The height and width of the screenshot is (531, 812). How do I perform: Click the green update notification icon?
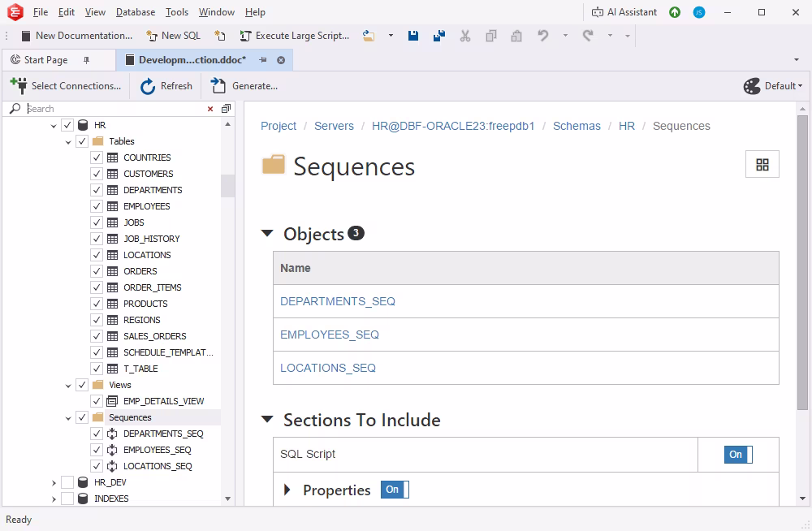click(x=675, y=12)
